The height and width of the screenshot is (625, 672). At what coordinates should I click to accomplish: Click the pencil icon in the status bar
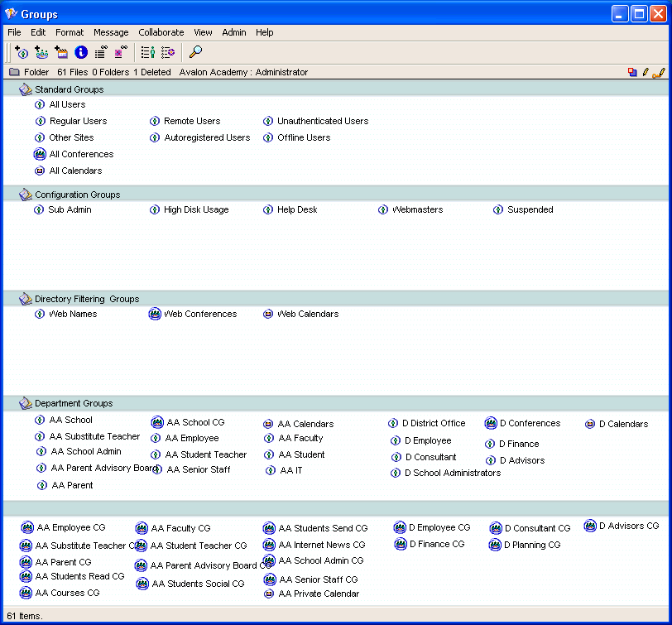[646, 73]
